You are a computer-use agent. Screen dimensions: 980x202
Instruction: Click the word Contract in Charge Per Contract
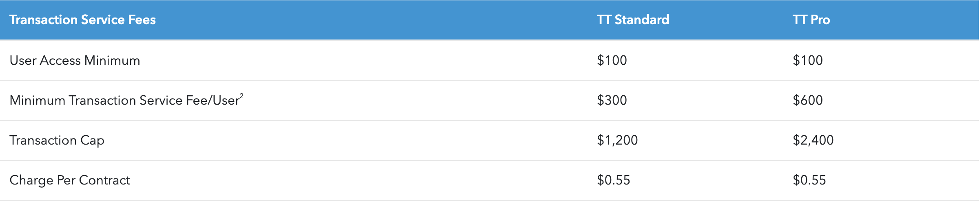pos(104,180)
